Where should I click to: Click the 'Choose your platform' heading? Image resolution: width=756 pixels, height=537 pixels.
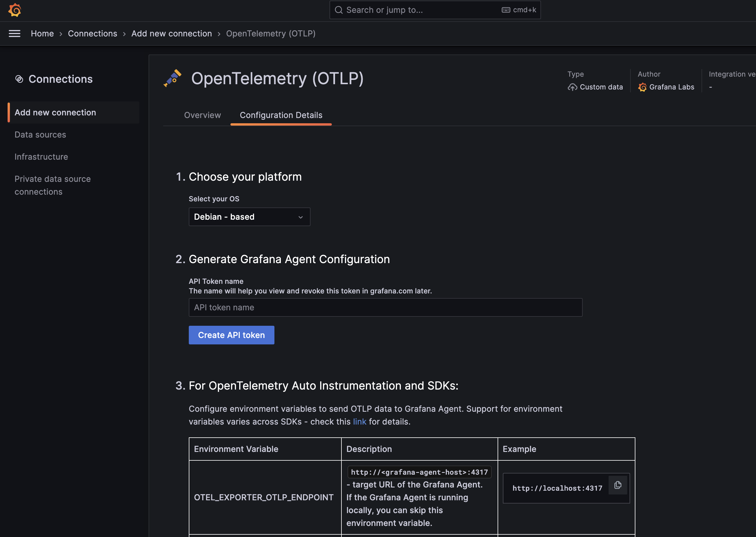pyautogui.click(x=245, y=177)
